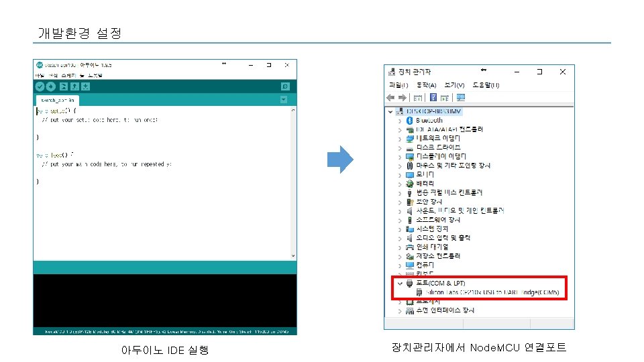644x362 pixels.
Task: Open the 동작(A) menu in Device Manager
Action: tap(427, 85)
